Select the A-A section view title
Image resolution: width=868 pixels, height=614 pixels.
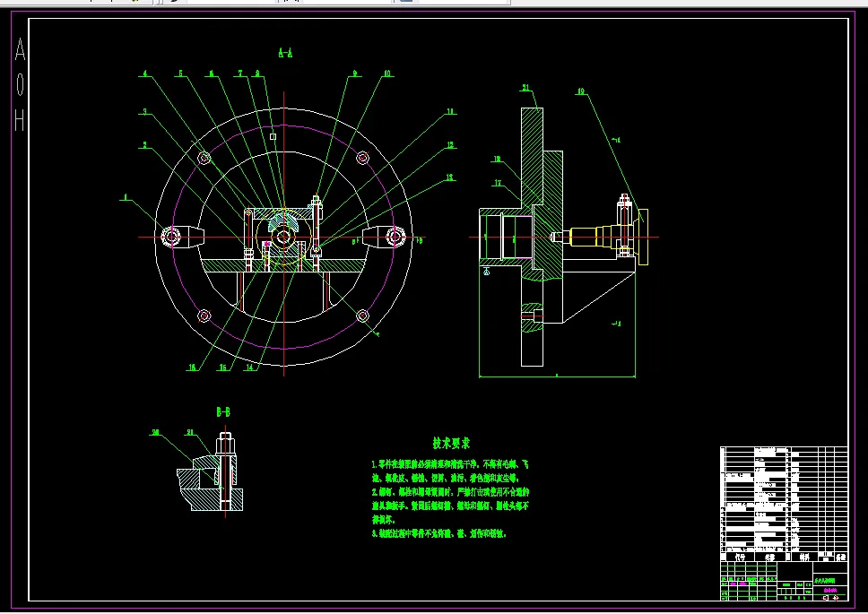(x=285, y=53)
